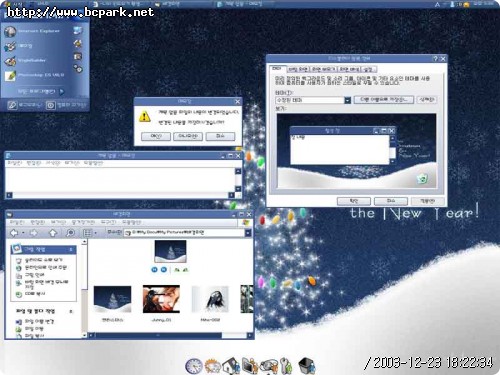
Task: Click Save As button in Display Properties
Action: coord(384,100)
